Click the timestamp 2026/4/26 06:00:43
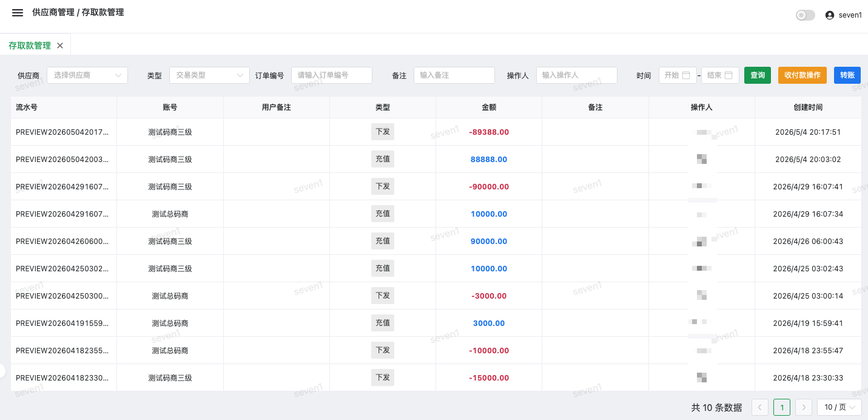The height and width of the screenshot is (420, 868). 808,242
